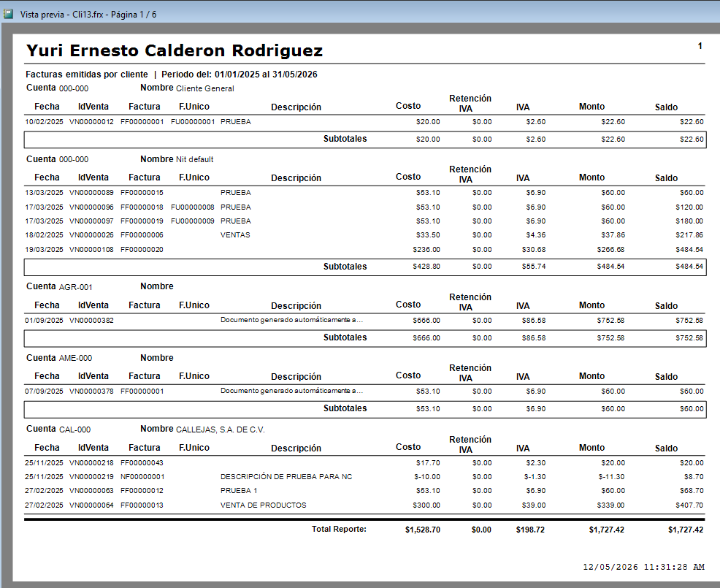720x588 pixels.
Task: Click date '10/02/2025' in first row
Action: (x=44, y=122)
